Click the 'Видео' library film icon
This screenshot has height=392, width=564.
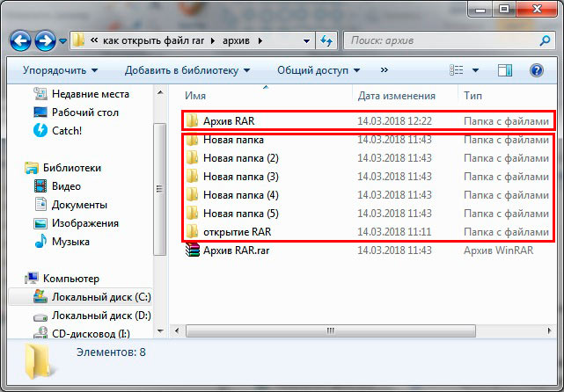click(x=40, y=186)
